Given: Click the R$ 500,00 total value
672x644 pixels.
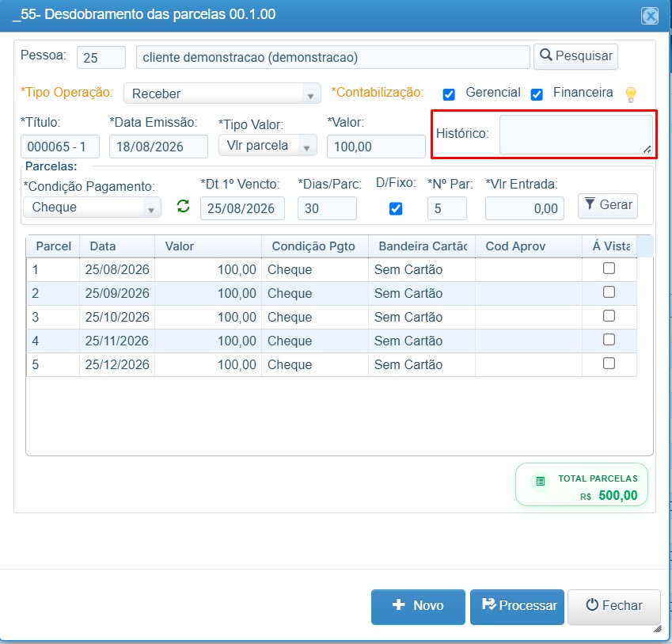Looking at the screenshot, I should tap(609, 496).
